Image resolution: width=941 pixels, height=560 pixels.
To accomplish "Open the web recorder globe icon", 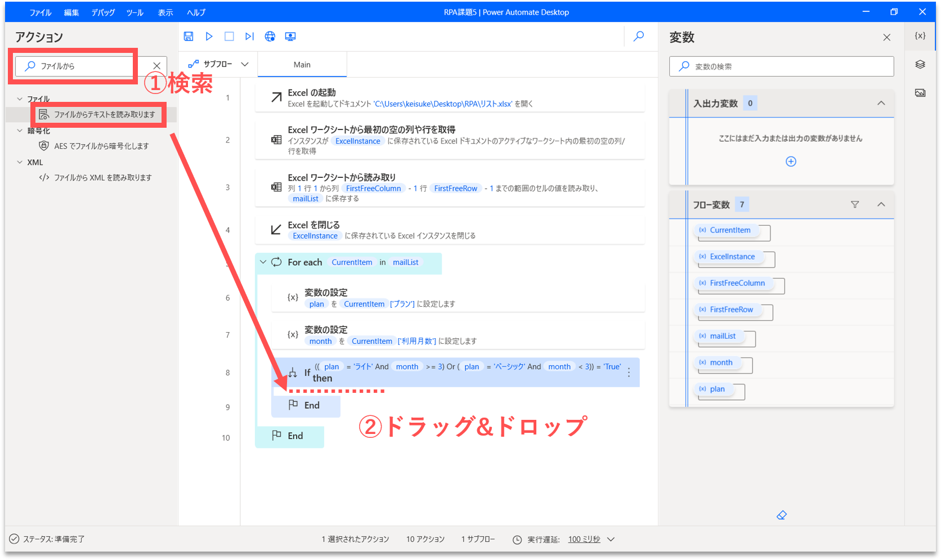I will click(270, 37).
